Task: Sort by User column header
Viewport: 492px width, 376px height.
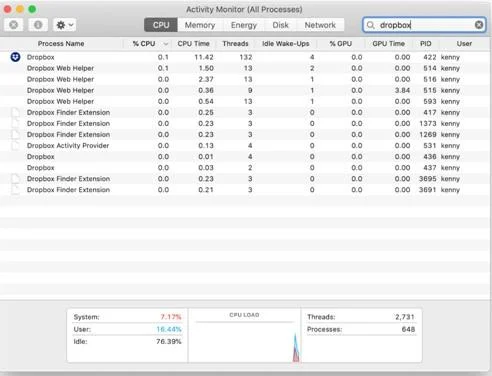Action: click(464, 44)
